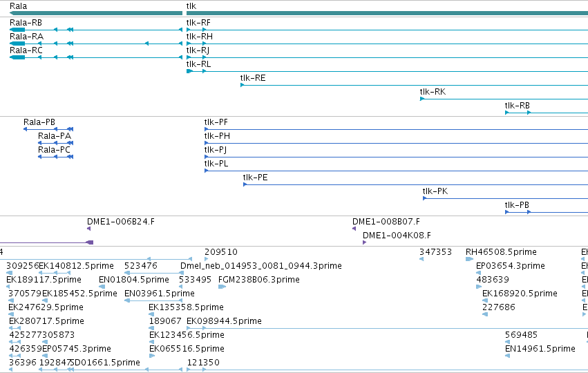The image size is (588, 373).
Task: Open the tlk-RE transcript label
Action: 253,78
